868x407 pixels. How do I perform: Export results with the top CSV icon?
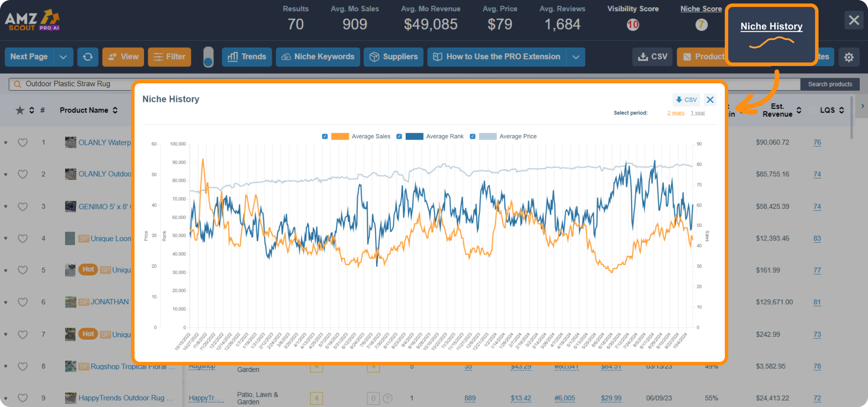coord(652,56)
